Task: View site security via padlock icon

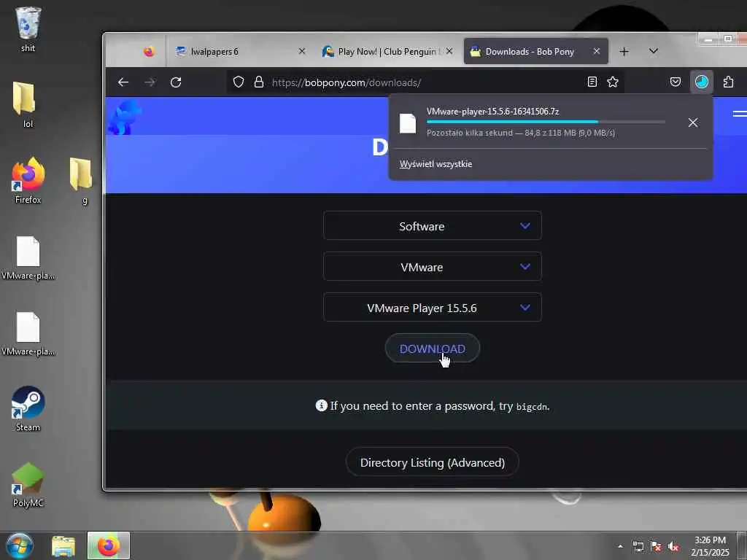Action: pos(259,82)
